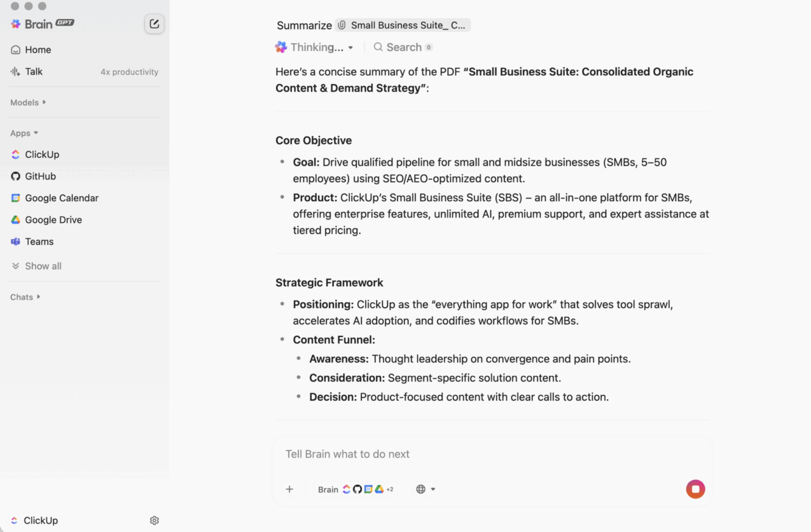Image resolution: width=811 pixels, height=532 pixels.
Task: Open Google Drive from Apps
Action: 53,220
